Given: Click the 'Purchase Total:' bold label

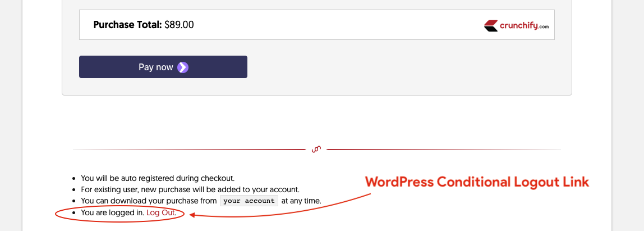Looking at the screenshot, I should (128, 25).
